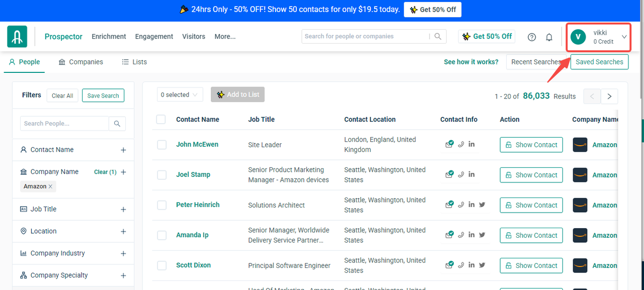Go to the next results page
Viewport: 644px width, 290px height.
coord(609,96)
